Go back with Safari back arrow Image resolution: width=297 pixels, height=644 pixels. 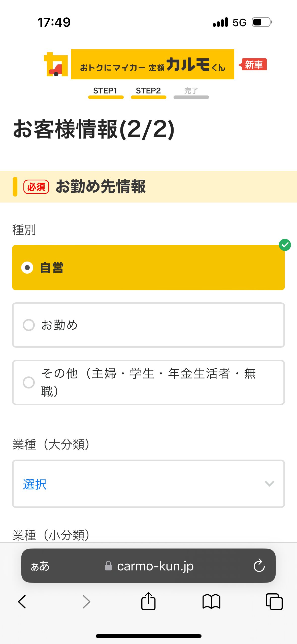point(22,601)
